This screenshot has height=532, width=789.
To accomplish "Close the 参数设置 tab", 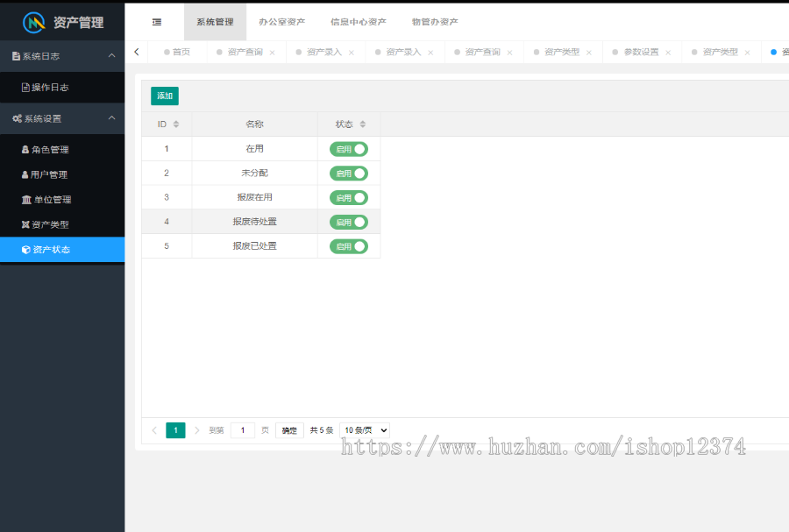I will pyautogui.click(x=668, y=53).
